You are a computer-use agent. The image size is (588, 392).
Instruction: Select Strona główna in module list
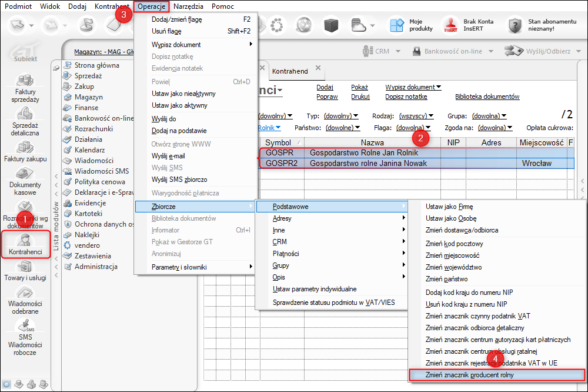[x=97, y=65]
